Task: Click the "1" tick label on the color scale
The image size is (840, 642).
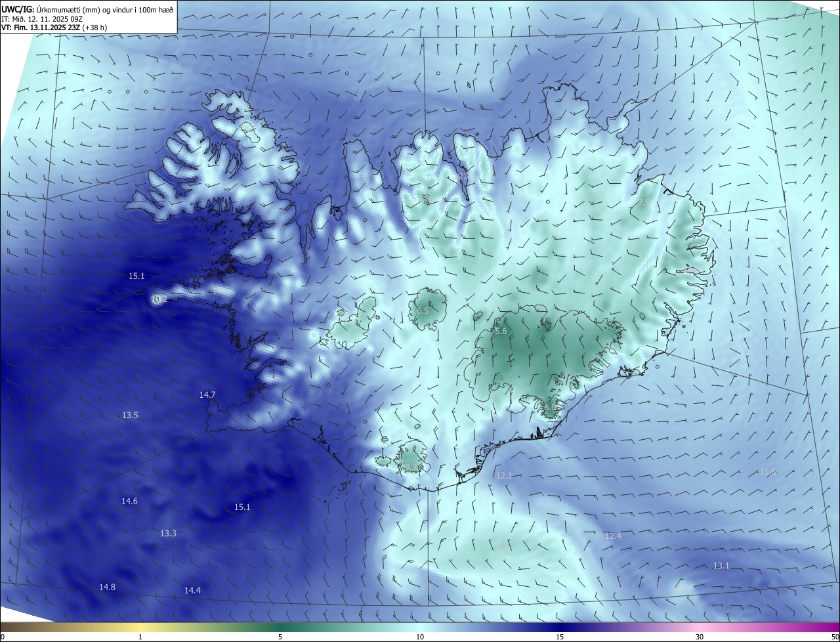Action: coord(140,637)
